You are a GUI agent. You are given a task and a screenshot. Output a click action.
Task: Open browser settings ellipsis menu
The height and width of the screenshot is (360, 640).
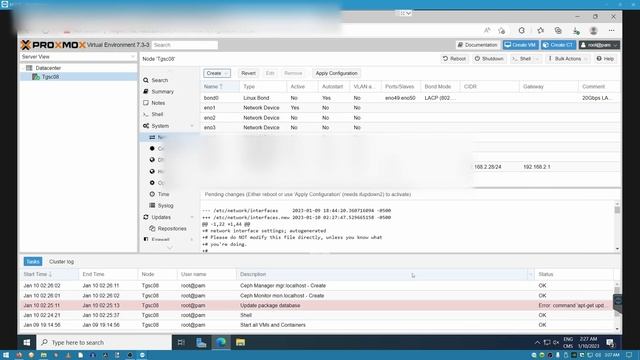click(x=611, y=31)
